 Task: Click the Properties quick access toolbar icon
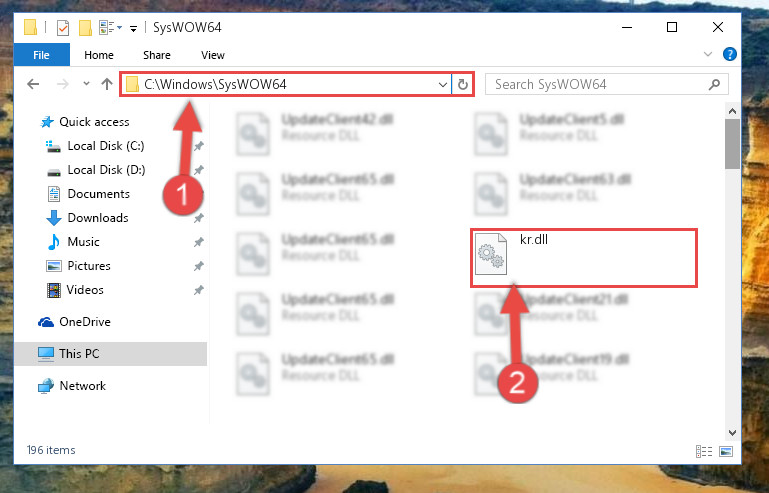coord(63,27)
